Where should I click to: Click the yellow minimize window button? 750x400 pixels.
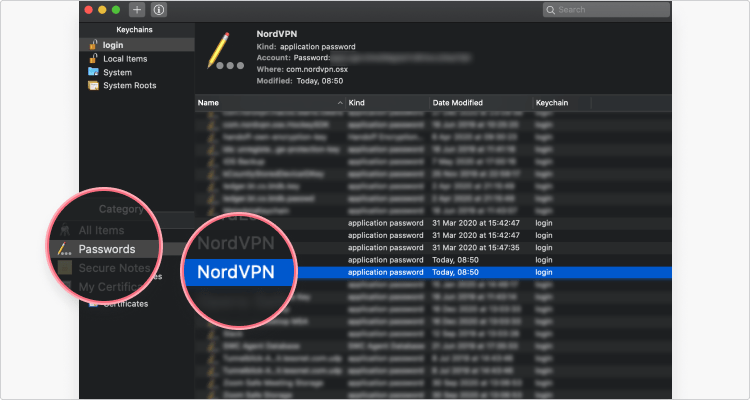pyautogui.click(x=102, y=10)
